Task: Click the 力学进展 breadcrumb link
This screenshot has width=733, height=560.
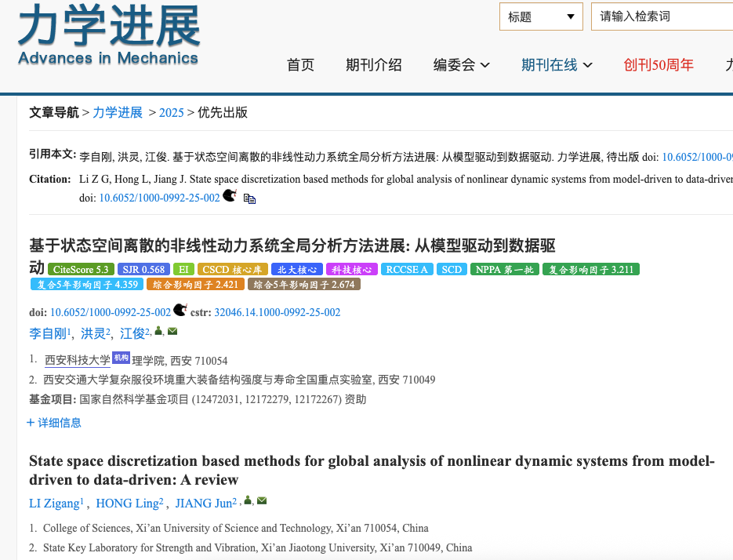Action: coord(118,112)
